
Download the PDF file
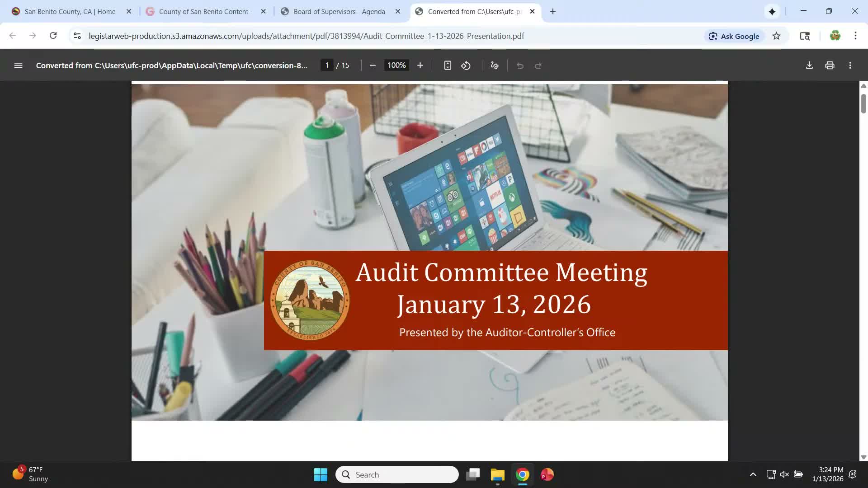(x=809, y=66)
